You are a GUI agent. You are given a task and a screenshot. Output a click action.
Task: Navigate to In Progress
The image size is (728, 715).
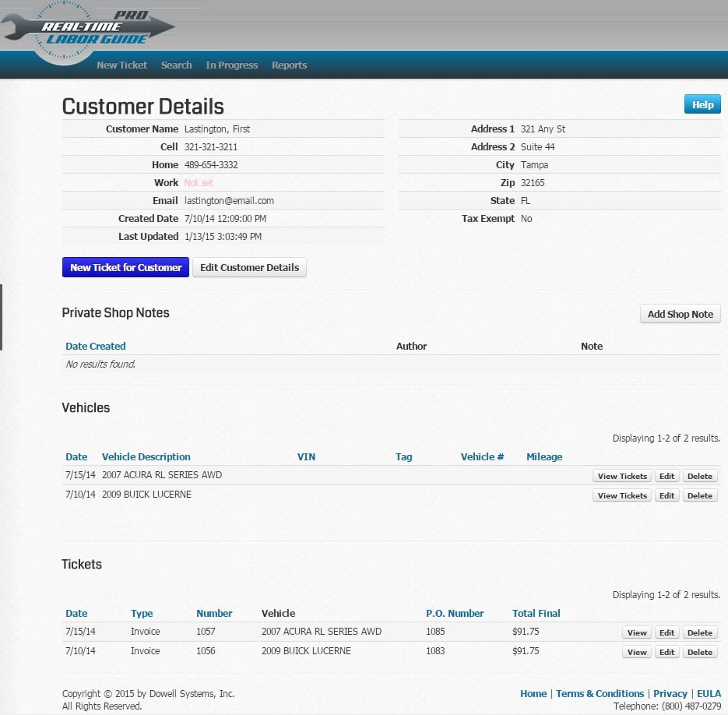tap(231, 65)
